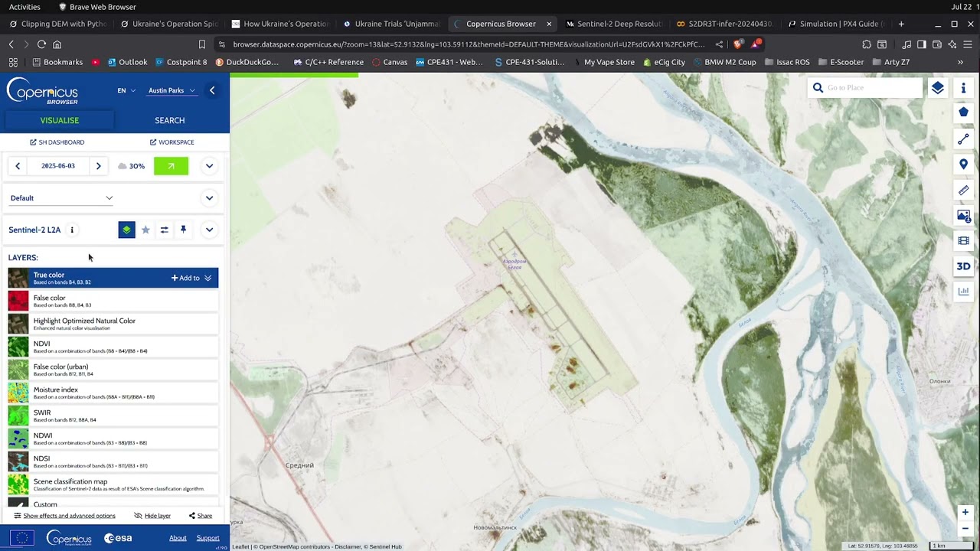This screenshot has width=980, height=551.
Task: Expand the chevron beside the Default theme
Action: (209, 198)
